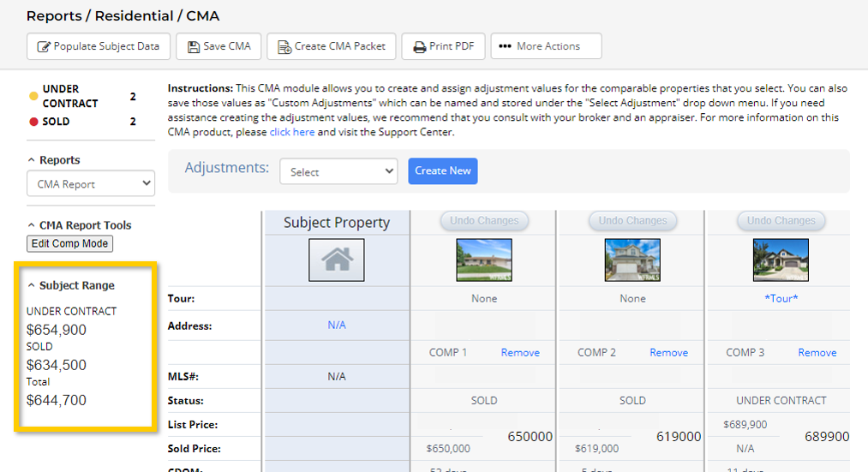Open the *Tour* link for COMP 3
The width and height of the screenshot is (868, 472).
(x=781, y=299)
